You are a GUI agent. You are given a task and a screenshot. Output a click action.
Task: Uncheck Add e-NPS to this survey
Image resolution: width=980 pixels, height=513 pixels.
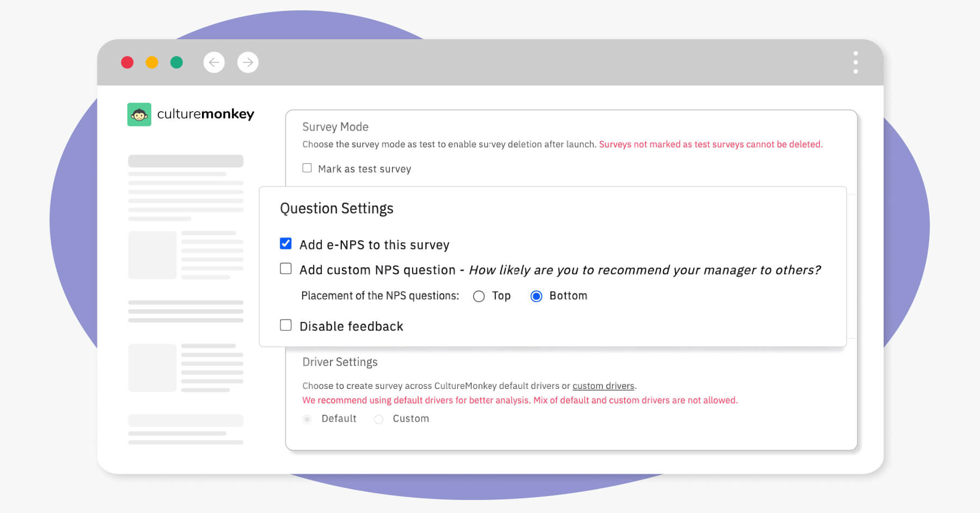pyautogui.click(x=286, y=243)
